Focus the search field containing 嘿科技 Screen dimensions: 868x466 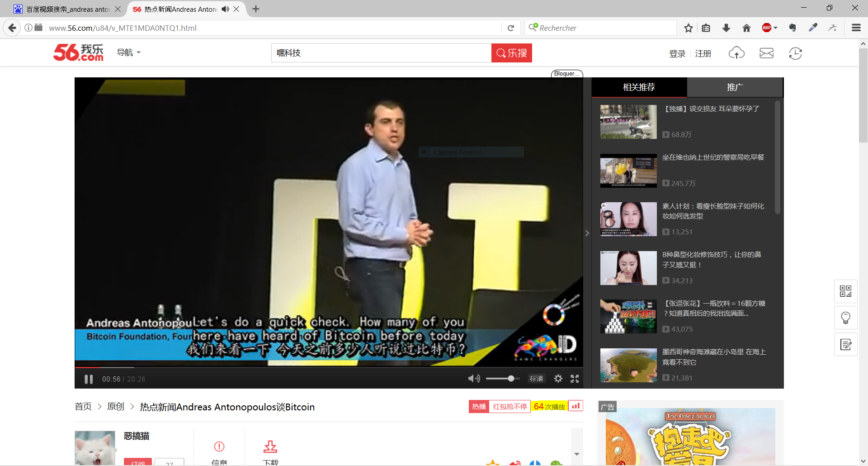(381, 53)
